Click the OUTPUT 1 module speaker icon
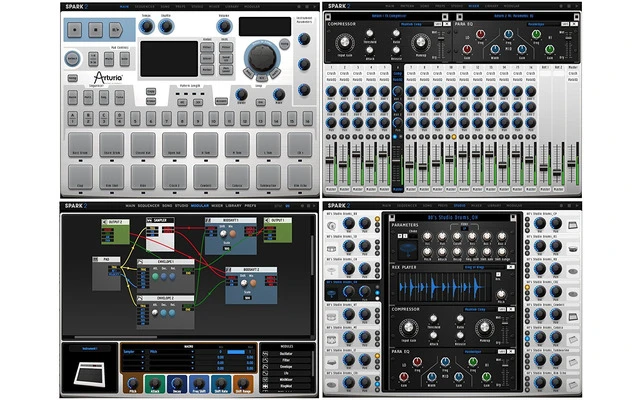 [x=267, y=220]
